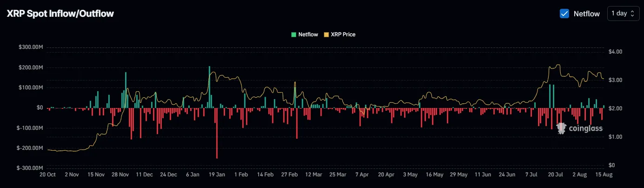This screenshot has height=188, width=644.
Task: Hide the Netflow series via legend label
Action: click(308, 34)
